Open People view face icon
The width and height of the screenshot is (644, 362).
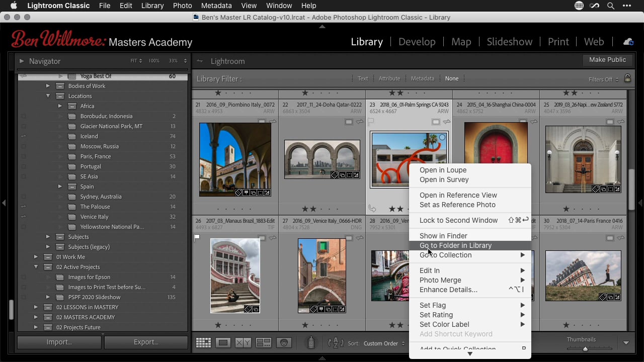(x=284, y=343)
